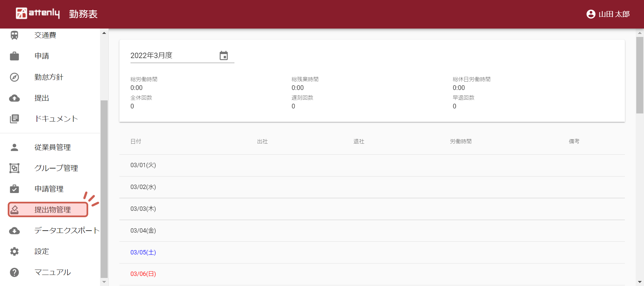Viewport: 644px width, 286px height.
Task: Click the cloud upload icon for 提出
Action: tap(14, 98)
